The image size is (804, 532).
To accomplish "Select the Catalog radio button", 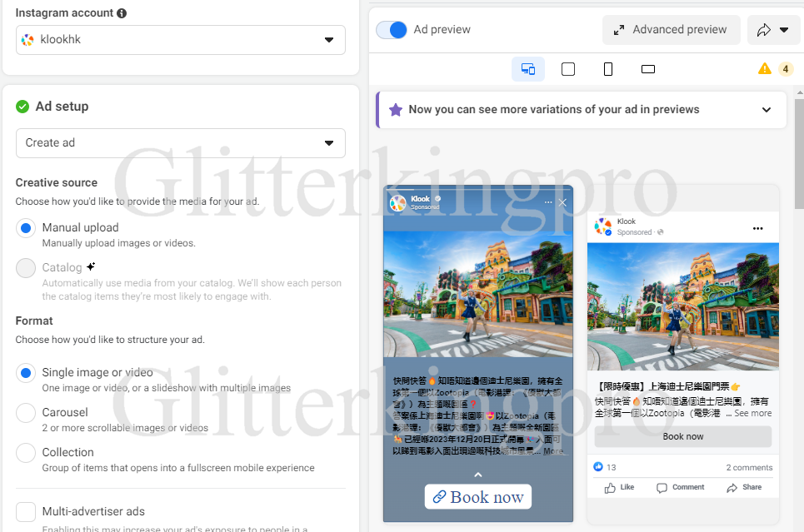I will click(26, 268).
